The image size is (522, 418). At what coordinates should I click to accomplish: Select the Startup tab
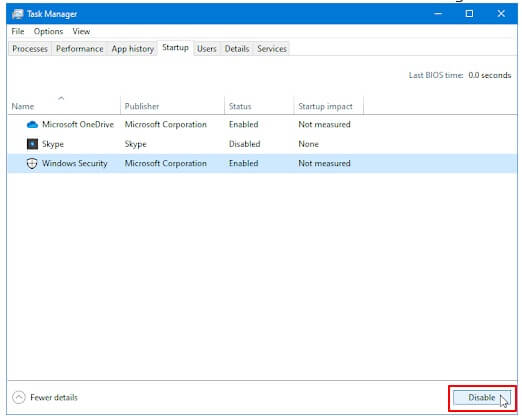coord(175,48)
